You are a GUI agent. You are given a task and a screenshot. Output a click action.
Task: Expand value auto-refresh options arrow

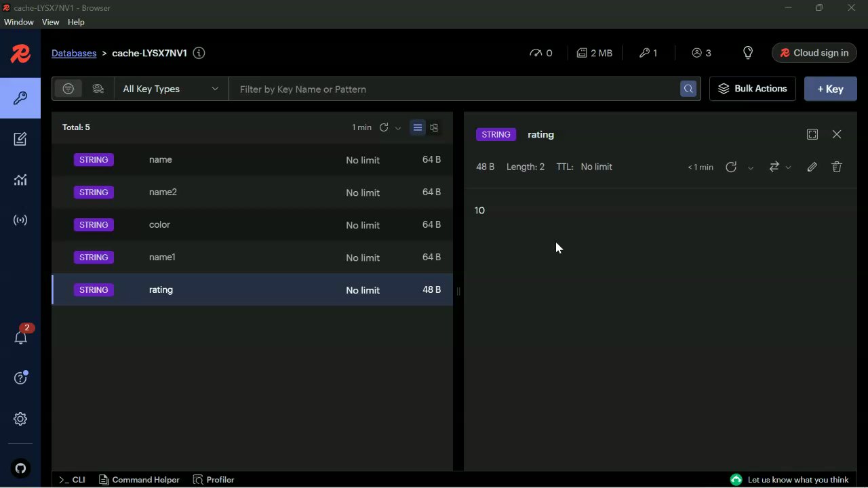751,167
